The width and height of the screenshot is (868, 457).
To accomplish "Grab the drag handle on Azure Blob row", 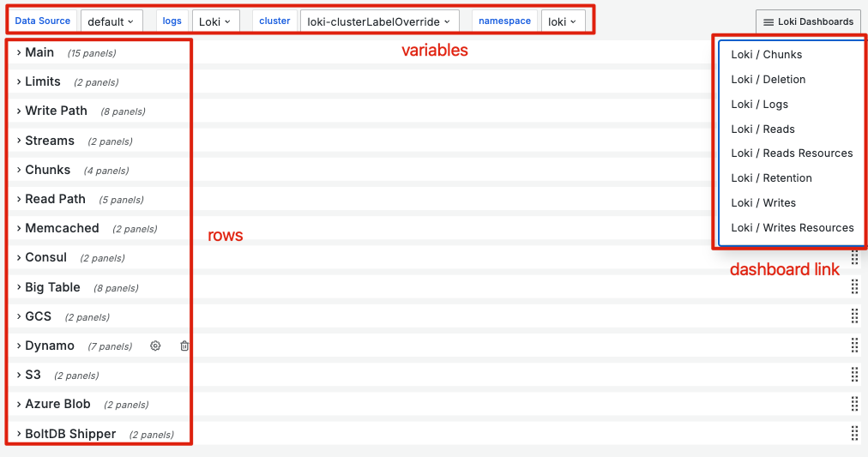I will pos(855,404).
